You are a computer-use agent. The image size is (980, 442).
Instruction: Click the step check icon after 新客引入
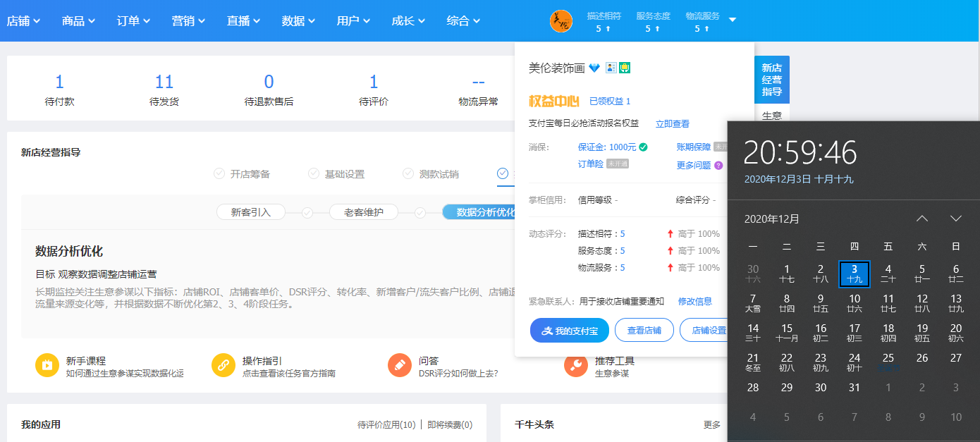click(307, 212)
